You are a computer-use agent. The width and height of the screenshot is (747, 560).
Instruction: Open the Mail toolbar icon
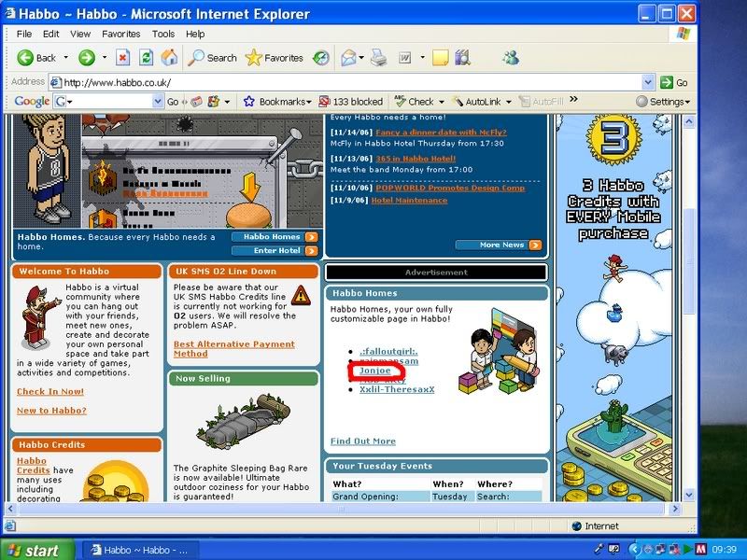348,58
